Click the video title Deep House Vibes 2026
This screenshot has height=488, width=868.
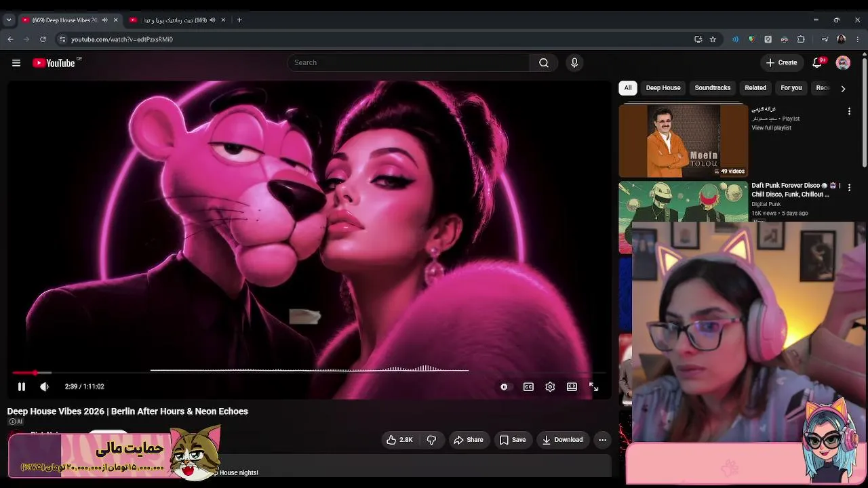pos(127,411)
